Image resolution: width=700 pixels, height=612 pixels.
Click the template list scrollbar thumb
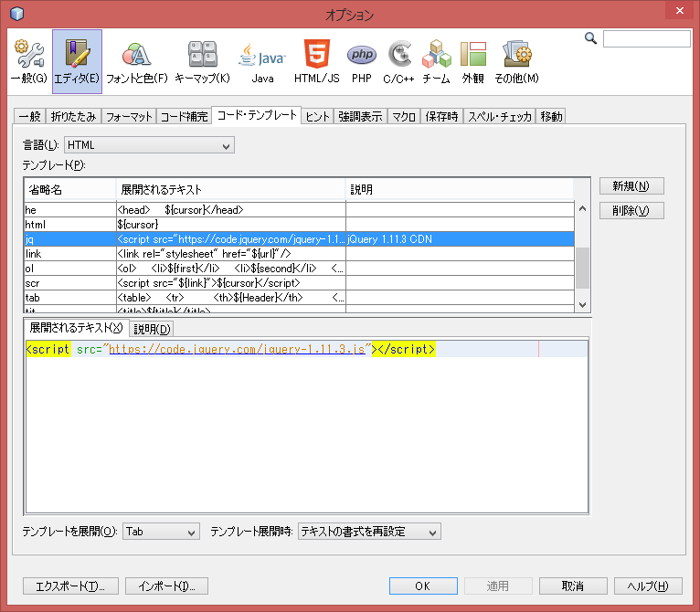pyautogui.click(x=582, y=268)
